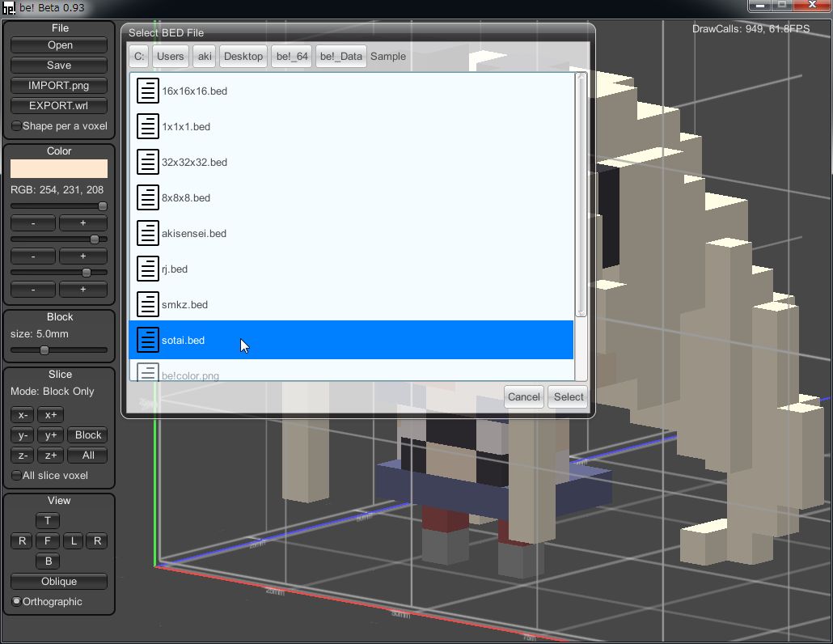Click the document icon for smkz.bed
The height and width of the screenshot is (644, 833).
pyautogui.click(x=147, y=304)
